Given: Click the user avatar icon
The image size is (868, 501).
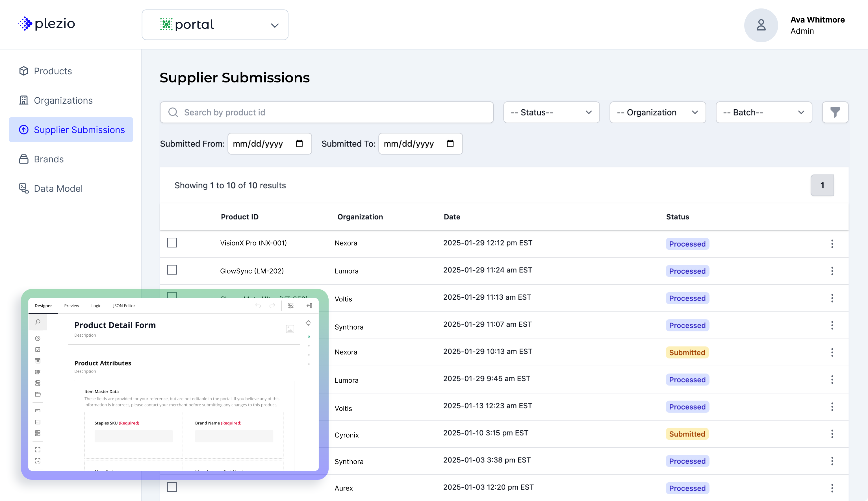Looking at the screenshot, I should (x=761, y=25).
